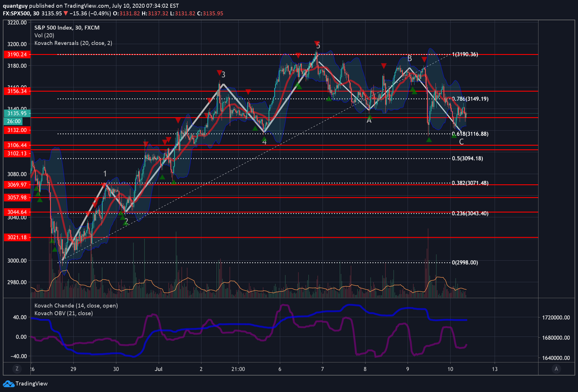Click the Jul label on time axis
This screenshot has width=578, height=392.
(158, 369)
